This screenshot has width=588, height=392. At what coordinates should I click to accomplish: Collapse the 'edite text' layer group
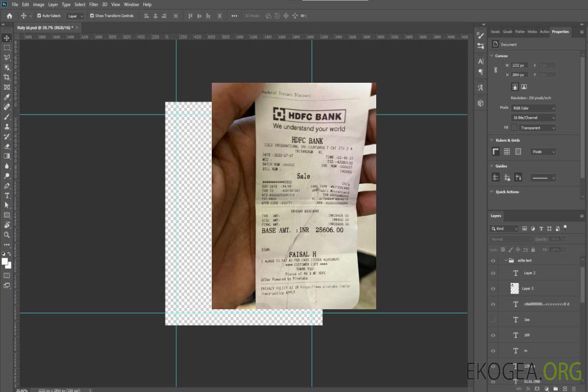click(506, 260)
